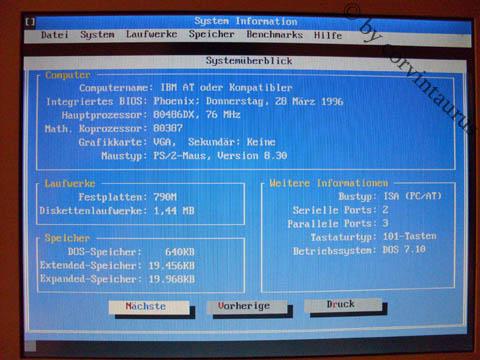Click the Betriebssystem value DOS 7.10
The height and width of the screenshot is (360, 480).
(404, 249)
